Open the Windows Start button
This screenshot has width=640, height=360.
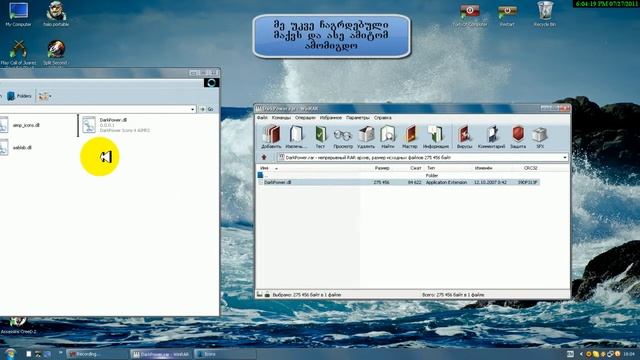[x=10, y=354]
